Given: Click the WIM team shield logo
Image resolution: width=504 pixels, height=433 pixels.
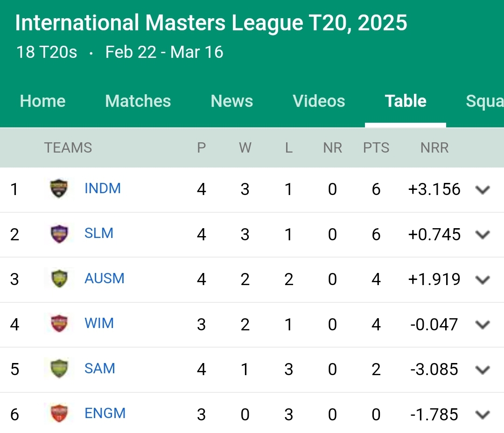Looking at the screenshot, I should [59, 323].
